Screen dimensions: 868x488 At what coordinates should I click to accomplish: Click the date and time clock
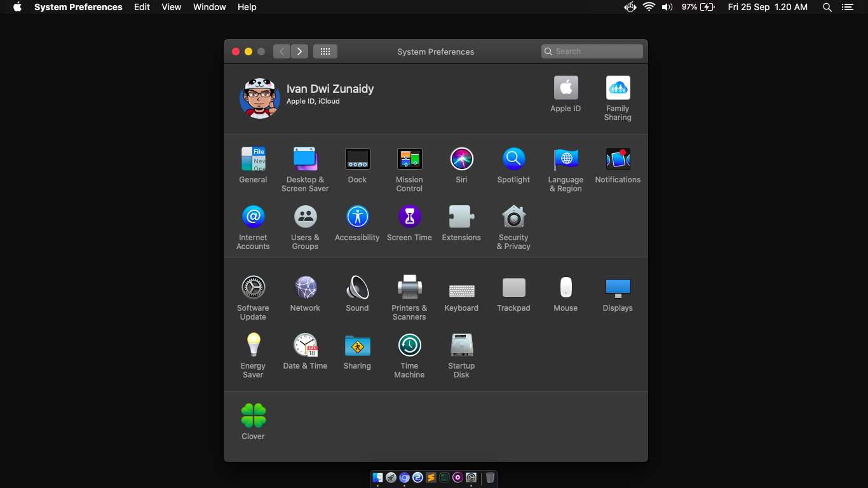pos(768,7)
